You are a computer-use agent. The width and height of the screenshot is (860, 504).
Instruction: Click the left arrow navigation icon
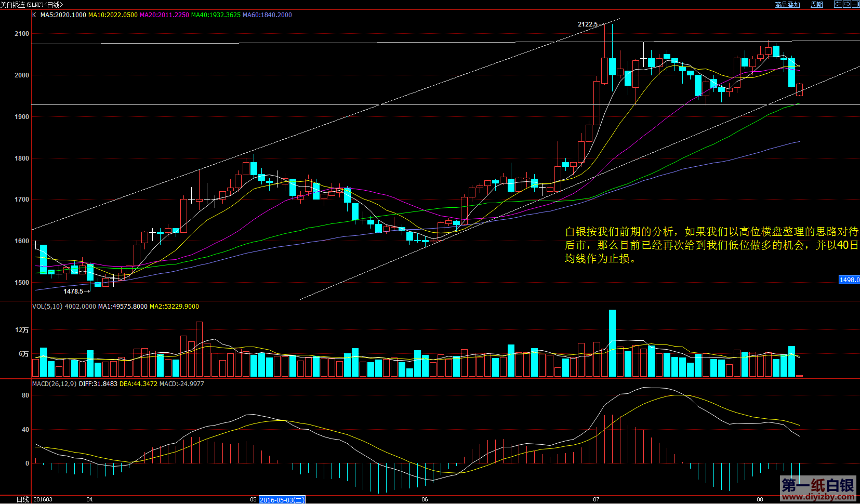click(838, 4)
